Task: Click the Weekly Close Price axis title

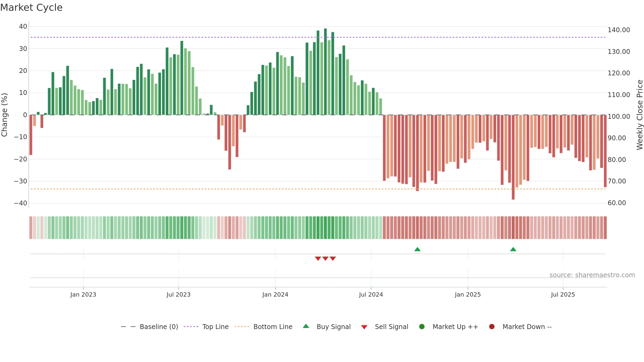Action: click(x=640, y=115)
